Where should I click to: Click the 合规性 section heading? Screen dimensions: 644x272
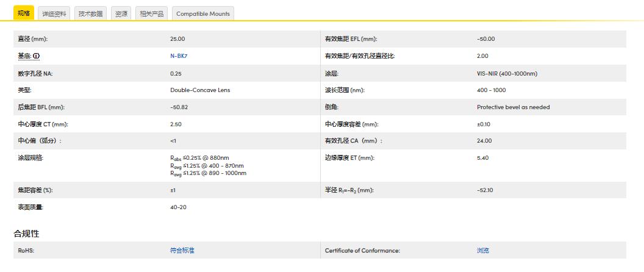[26, 234]
